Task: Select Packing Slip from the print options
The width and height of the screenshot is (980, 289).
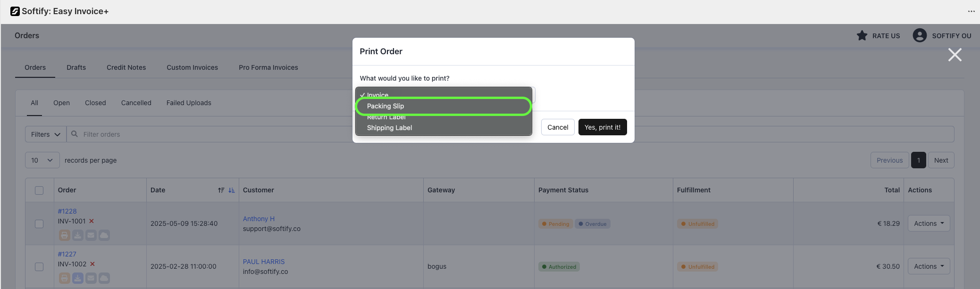Action: pos(385,106)
